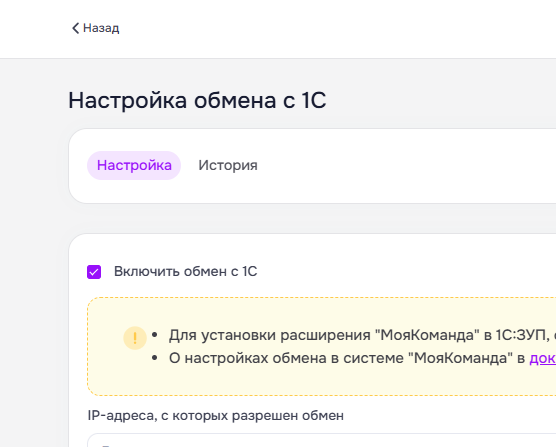The image size is (556, 447).
Task: Click the Включить обмен с 1С label text
Action: click(x=185, y=272)
